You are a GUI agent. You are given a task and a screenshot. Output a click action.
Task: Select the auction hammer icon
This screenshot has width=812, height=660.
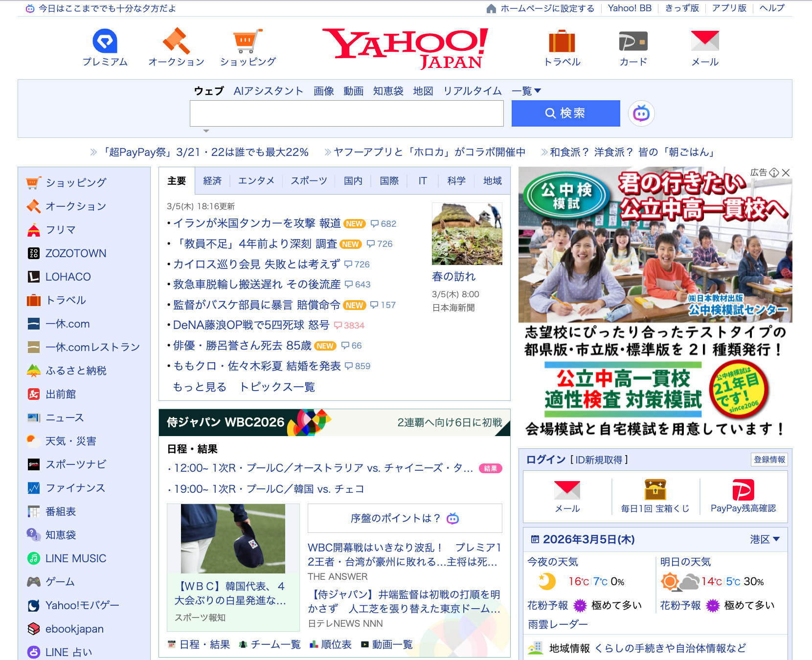click(x=176, y=43)
